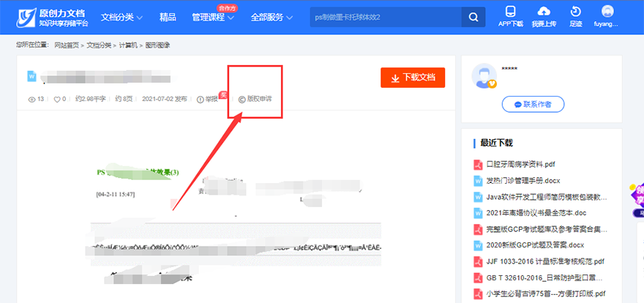
Task: Click Word icon beside 2021年离婚协议书
Action: click(x=478, y=213)
